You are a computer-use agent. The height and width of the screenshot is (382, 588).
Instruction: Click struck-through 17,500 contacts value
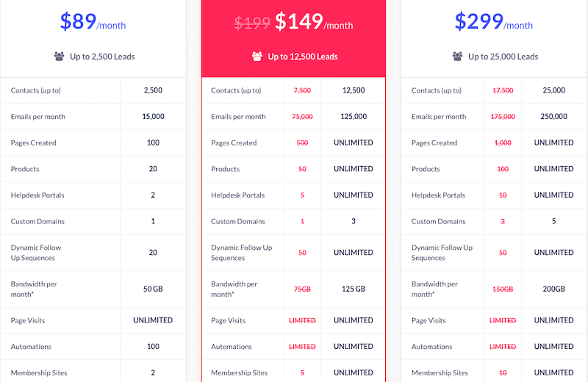click(x=503, y=90)
